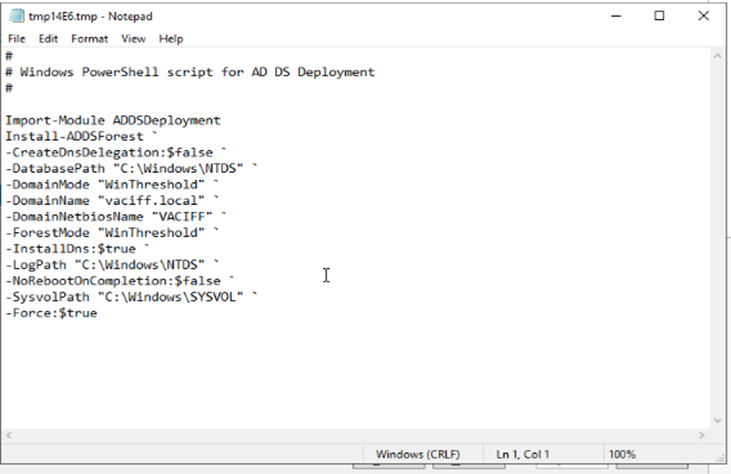
Task: Open the View menu
Action: [133, 39]
